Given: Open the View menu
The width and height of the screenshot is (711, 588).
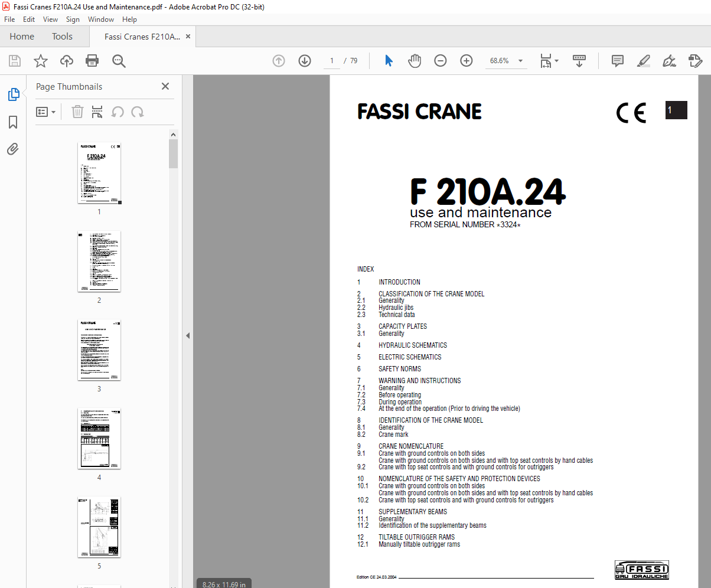Looking at the screenshot, I should click(x=50, y=19).
